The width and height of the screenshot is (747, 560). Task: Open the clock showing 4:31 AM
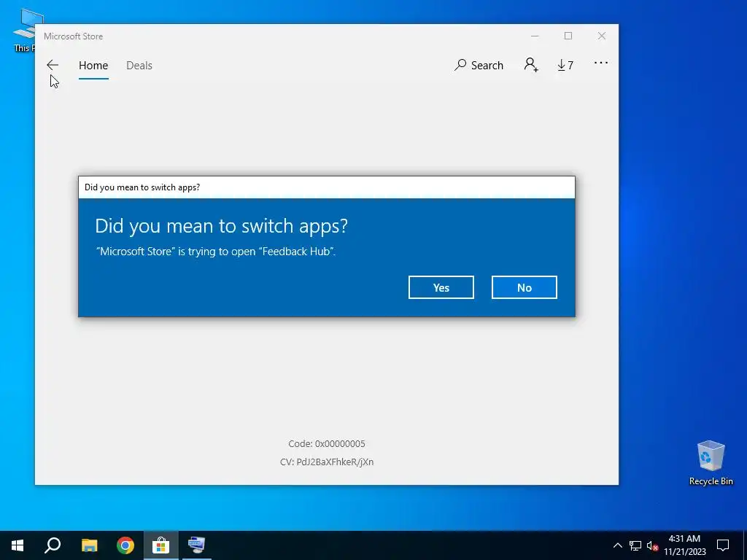point(684,545)
